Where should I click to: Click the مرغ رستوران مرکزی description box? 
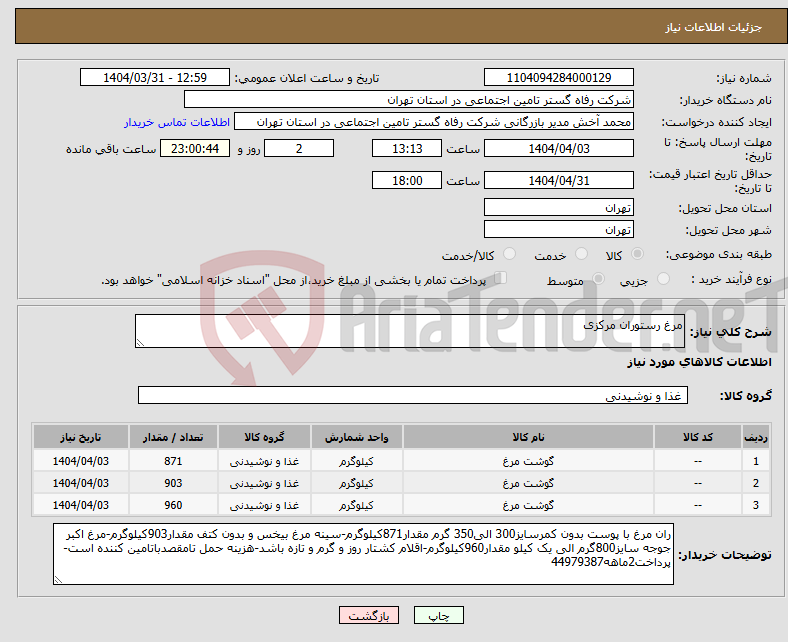tap(410, 331)
